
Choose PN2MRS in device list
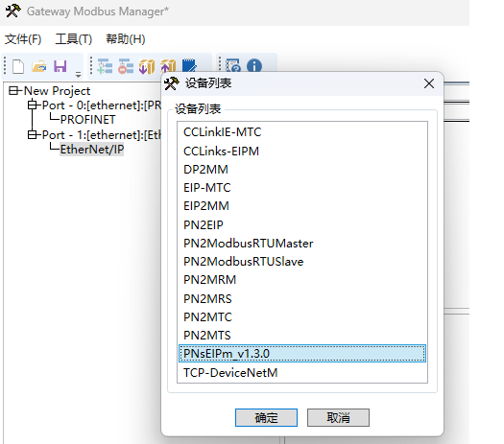coord(302,298)
